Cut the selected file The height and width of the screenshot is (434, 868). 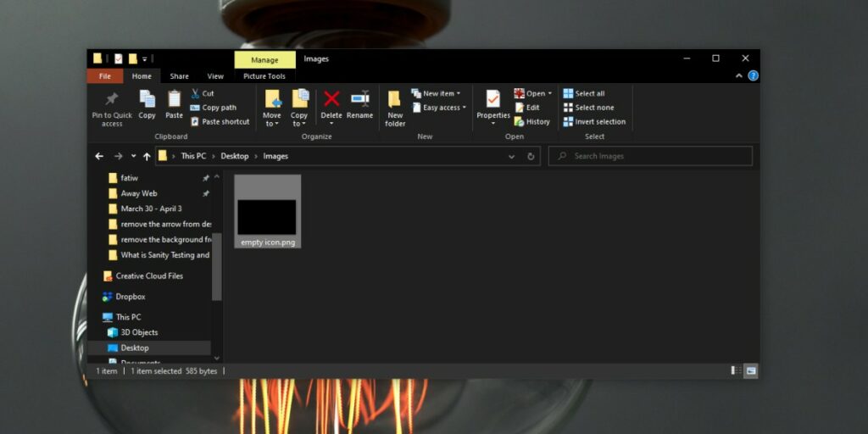click(x=202, y=93)
